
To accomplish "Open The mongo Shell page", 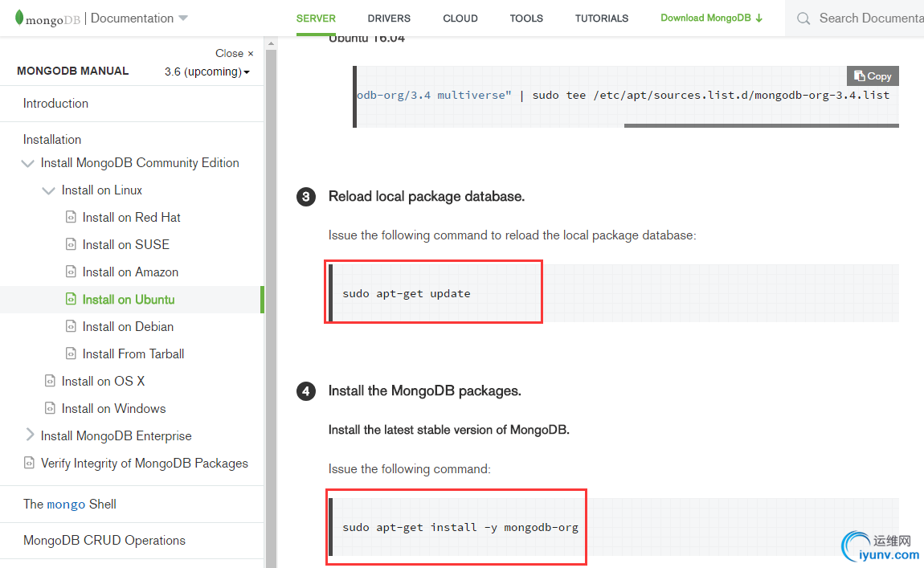I will (x=70, y=505).
